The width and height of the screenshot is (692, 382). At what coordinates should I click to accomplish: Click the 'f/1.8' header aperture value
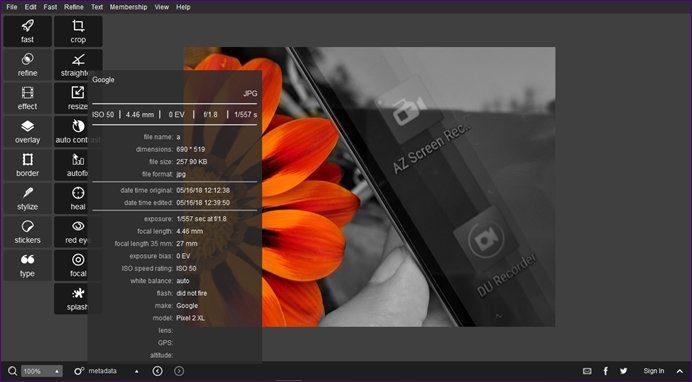211,115
